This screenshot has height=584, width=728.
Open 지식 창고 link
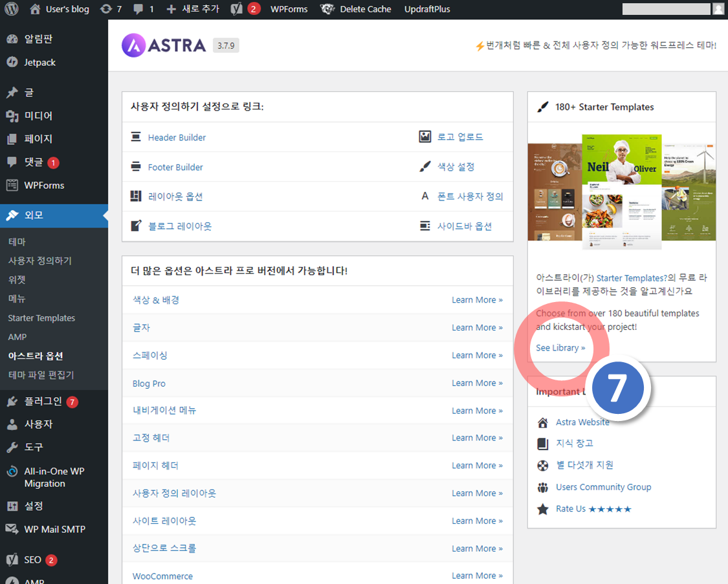coord(575,443)
